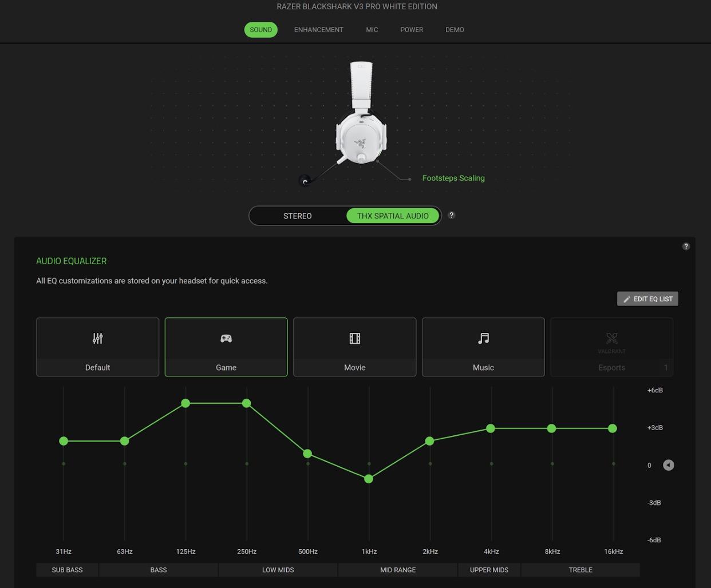Click the TREBLE range label
Image resolution: width=711 pixels, height=588 pixels.
tap(580, 570)
